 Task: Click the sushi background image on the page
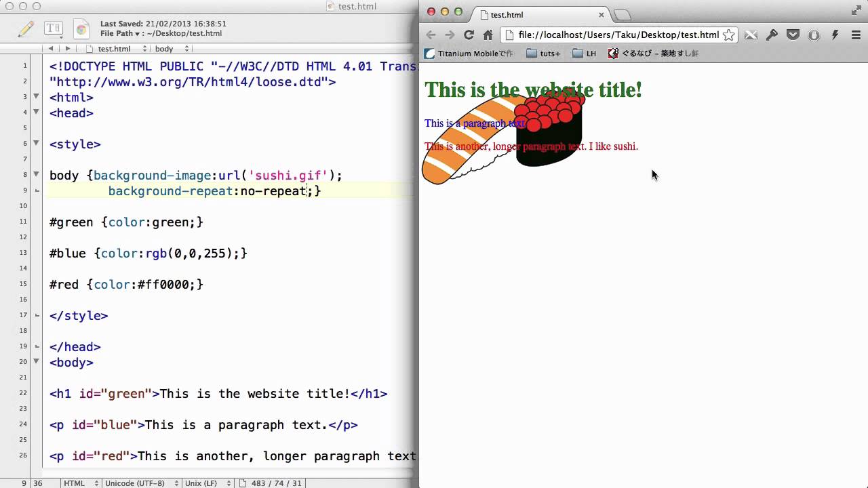pos(502,138)
